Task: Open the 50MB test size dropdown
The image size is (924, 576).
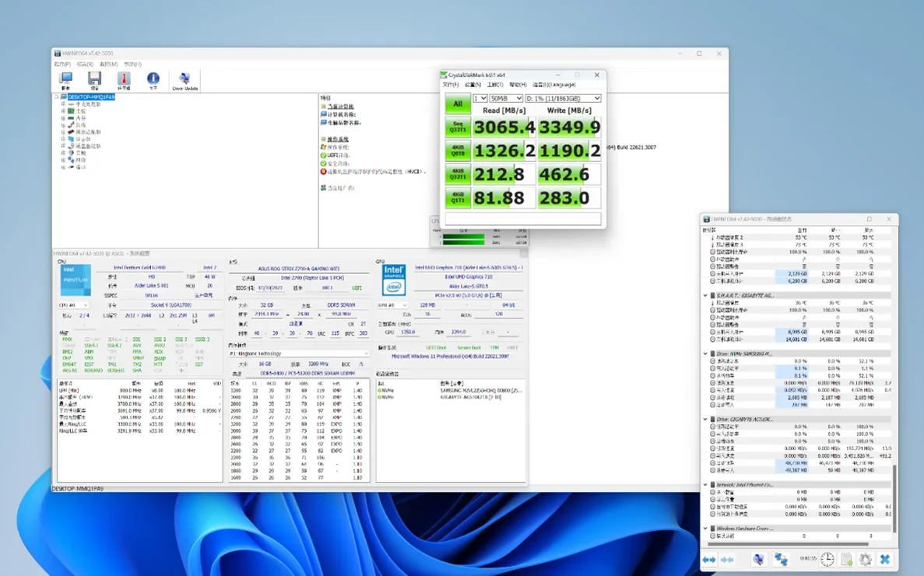Action: click(x=506, y=99)
